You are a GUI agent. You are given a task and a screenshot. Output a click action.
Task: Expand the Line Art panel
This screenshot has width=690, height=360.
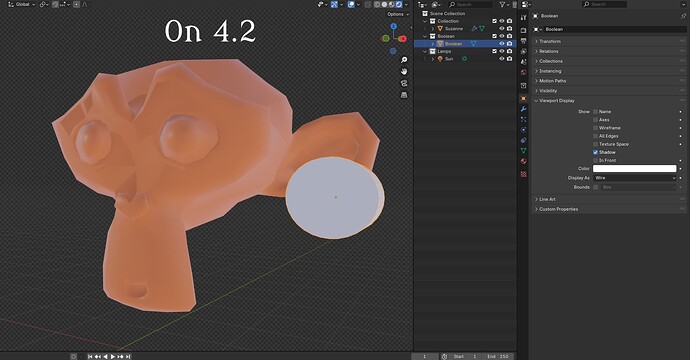click(609, 199)
